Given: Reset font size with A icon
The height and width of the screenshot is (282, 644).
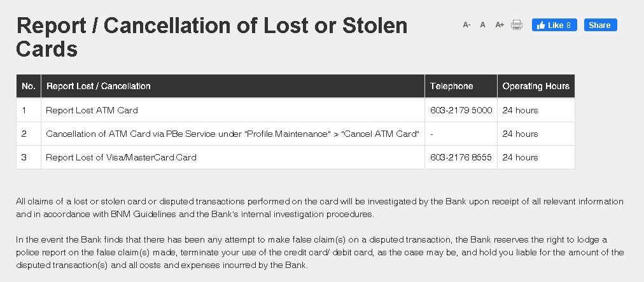Looking at the screenshot, I should (x=482, y=25).
